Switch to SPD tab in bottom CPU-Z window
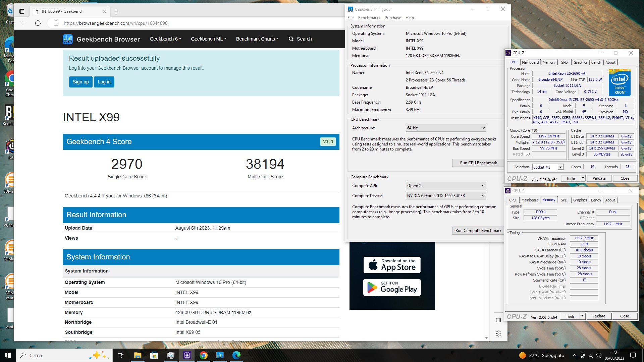 click(x=564, y=200)
